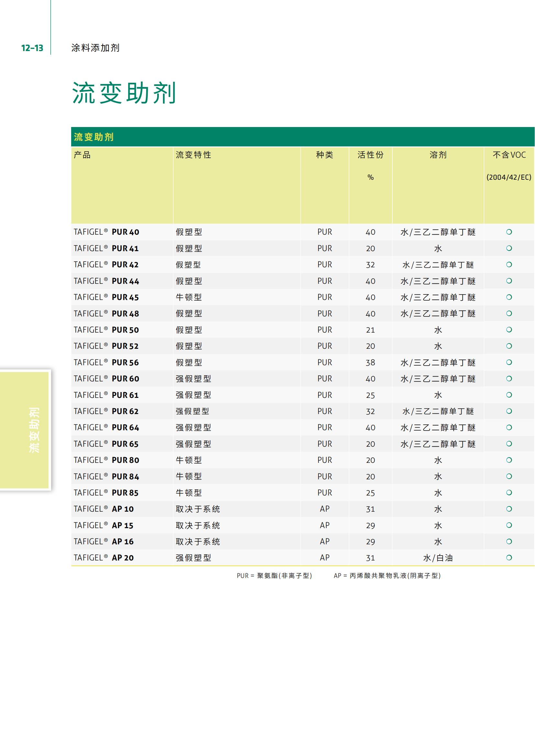Click 牛顿型 in the PUR 45 row
The width and height of the screenshot is (535, 756).
(x=189, y=297)
